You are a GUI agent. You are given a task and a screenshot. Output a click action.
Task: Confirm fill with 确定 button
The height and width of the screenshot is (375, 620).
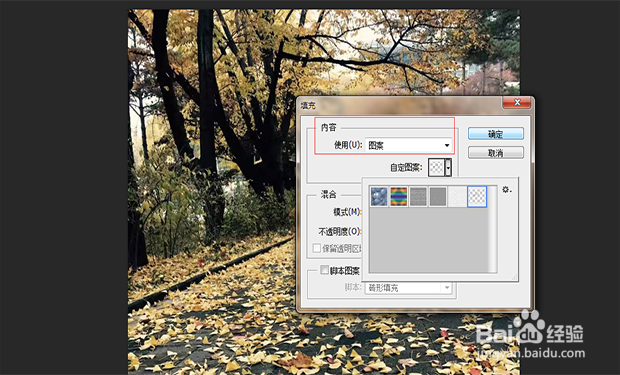click(x=496, y=134)
